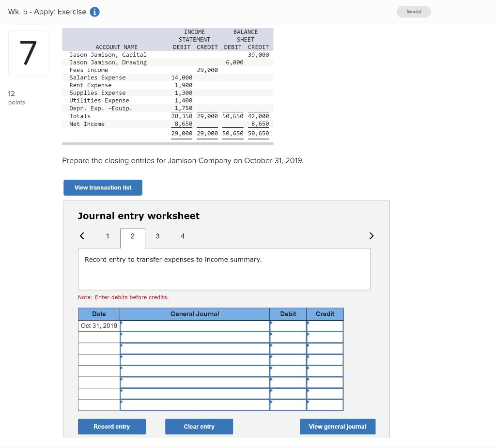Click View transaction list
Viewport: 496px width, 448px height.
pos(103,187)
